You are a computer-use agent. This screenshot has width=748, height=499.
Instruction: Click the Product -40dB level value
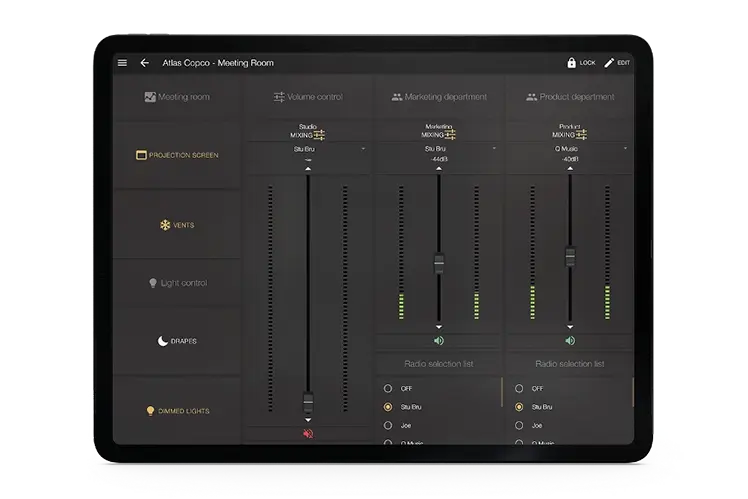tap(570, 159)
